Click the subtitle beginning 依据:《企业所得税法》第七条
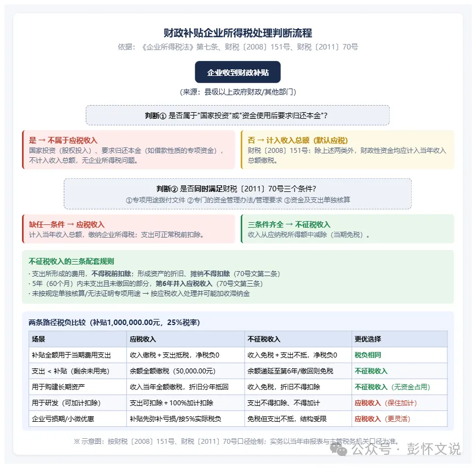The height and width of the screenshot is (468, 476). point(237,47)
